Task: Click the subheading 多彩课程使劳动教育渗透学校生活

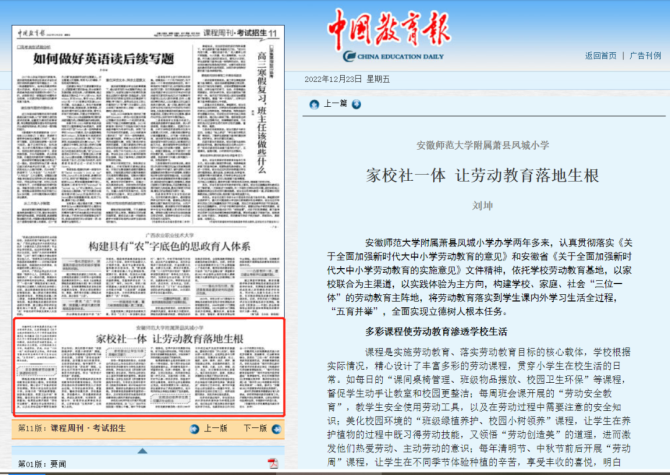Action: [436, 332]
